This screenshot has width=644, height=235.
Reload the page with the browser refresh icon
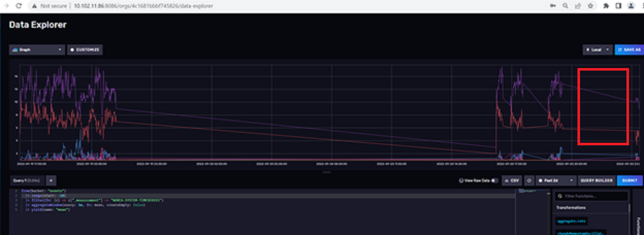click(x=19, y=6)
